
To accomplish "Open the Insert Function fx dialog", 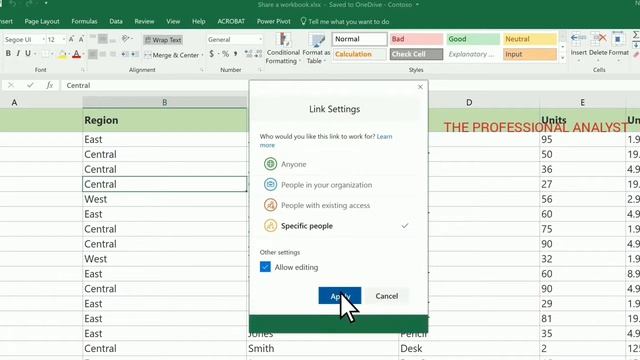I will pyautogui.click(x=49, y=85).
